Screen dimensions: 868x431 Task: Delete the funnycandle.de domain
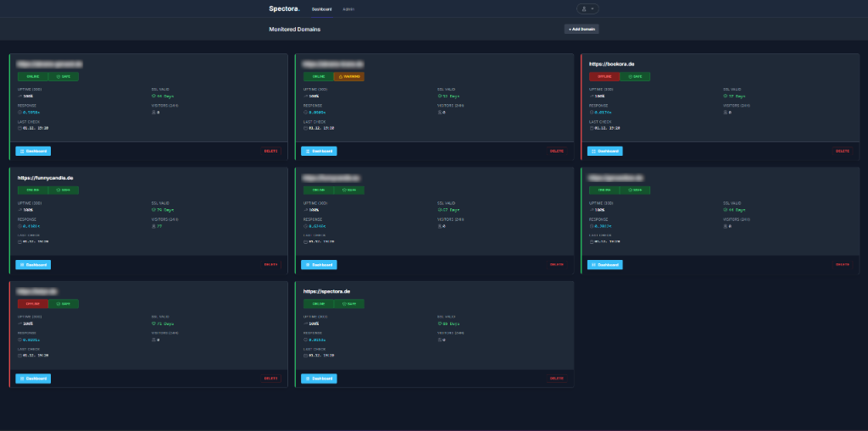tap(270, 264)
